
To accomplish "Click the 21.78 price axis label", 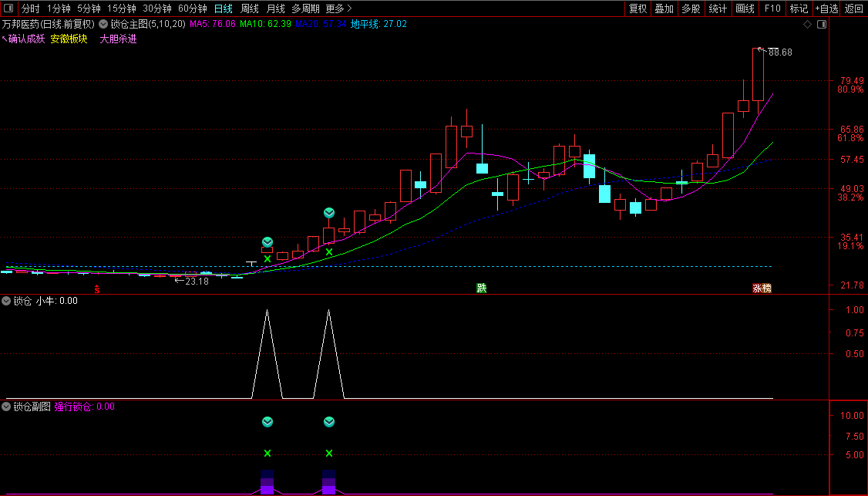I will tap(851, 285).
